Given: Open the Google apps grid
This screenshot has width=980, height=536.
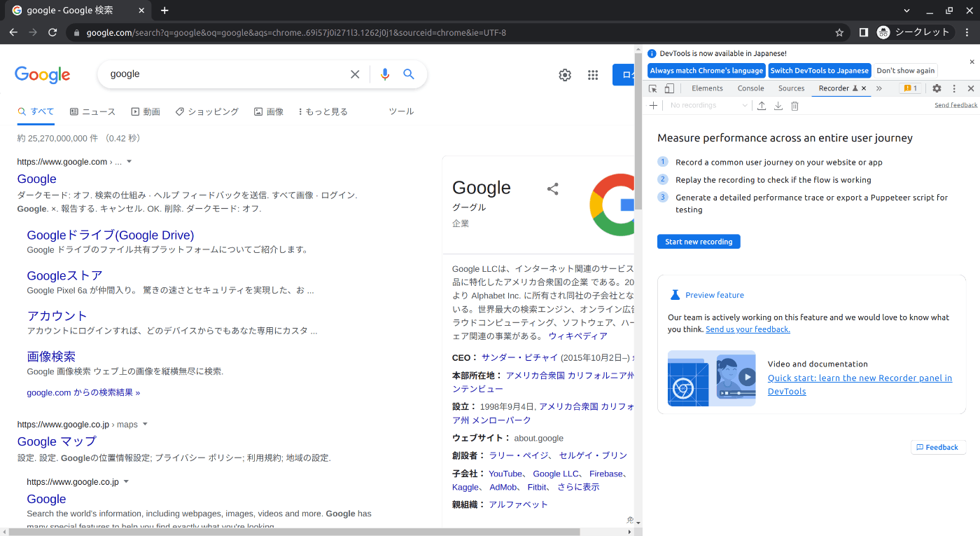Looking at the screenshot, I should point(593,75).
